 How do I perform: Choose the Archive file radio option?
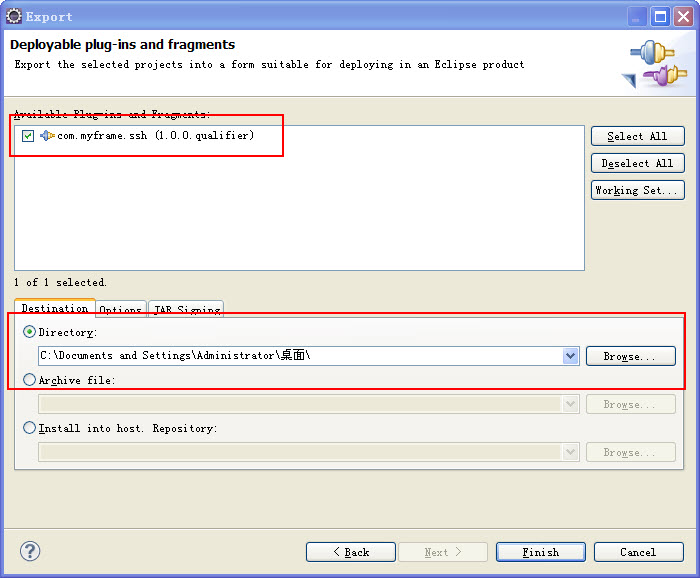(x=29, y=380)
